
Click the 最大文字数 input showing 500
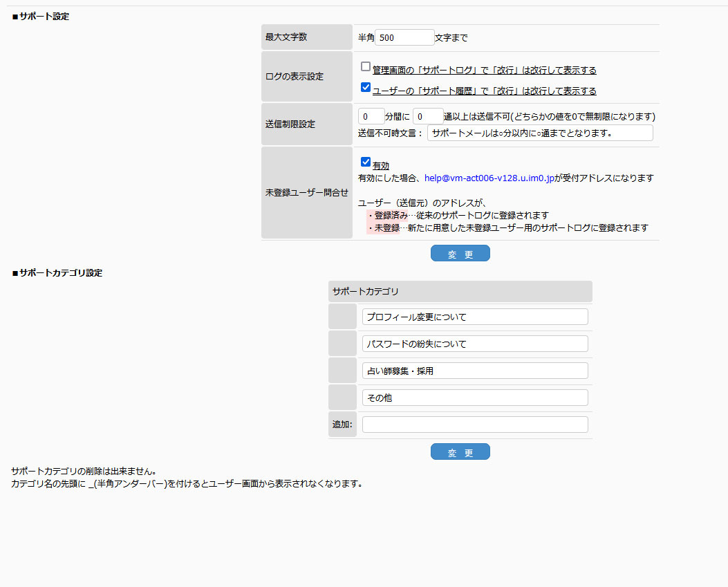[x=404, y=38]
